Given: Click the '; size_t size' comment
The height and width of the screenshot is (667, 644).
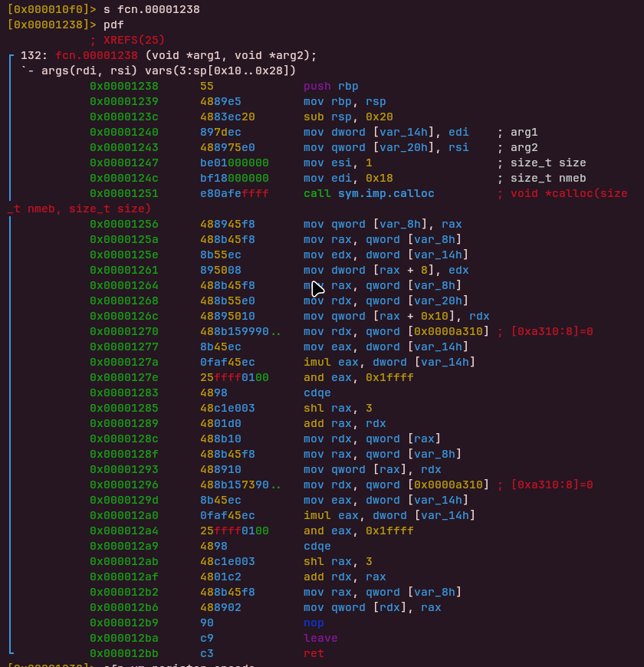Looking at the screenshot, I should [541, 163].
